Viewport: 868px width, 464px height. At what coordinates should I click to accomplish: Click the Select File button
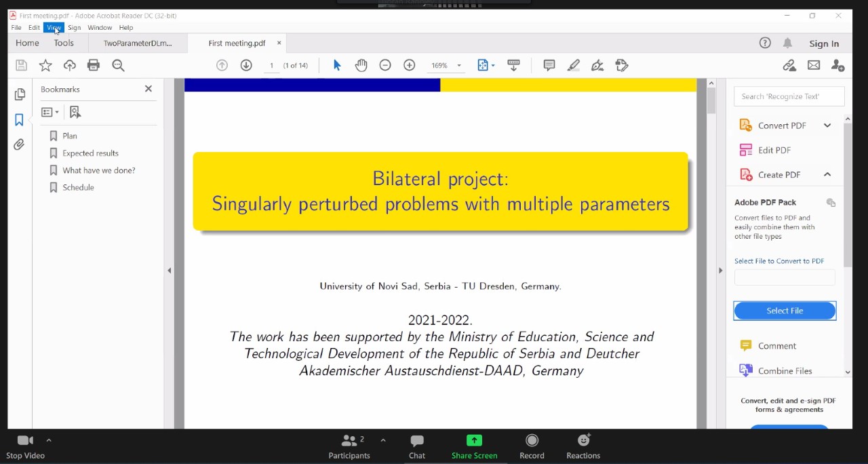tap(785, 311)
